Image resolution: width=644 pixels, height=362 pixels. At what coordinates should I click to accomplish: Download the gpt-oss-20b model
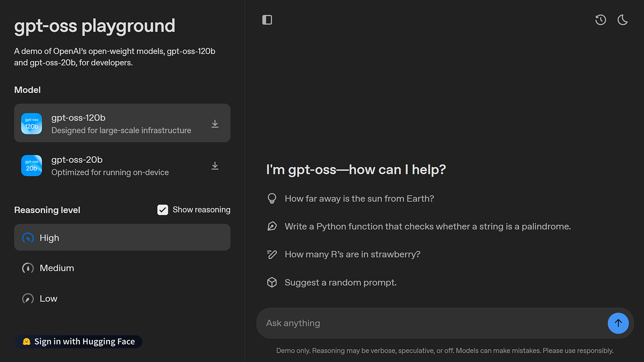tap(215, 166)
